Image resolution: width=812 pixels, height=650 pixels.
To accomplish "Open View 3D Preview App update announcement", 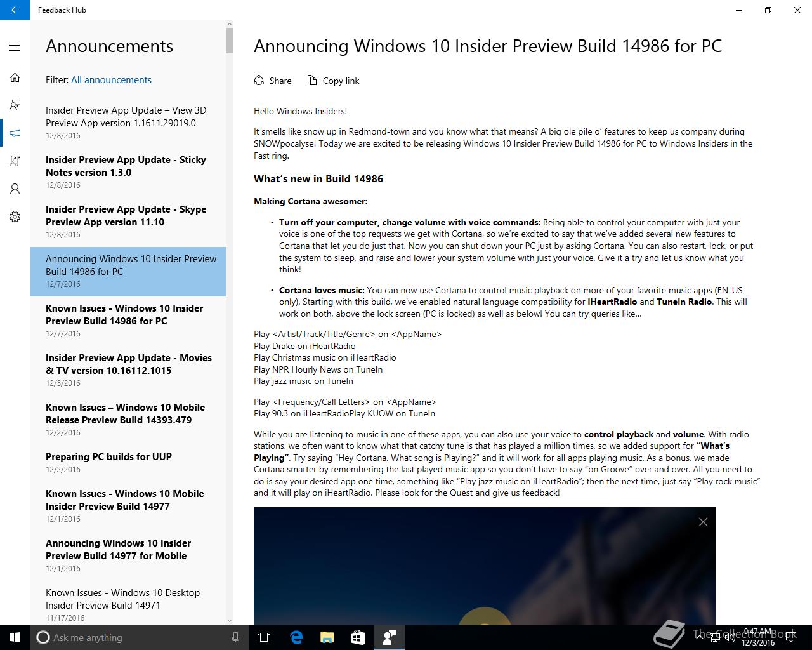I will click(x=128, y=123).
